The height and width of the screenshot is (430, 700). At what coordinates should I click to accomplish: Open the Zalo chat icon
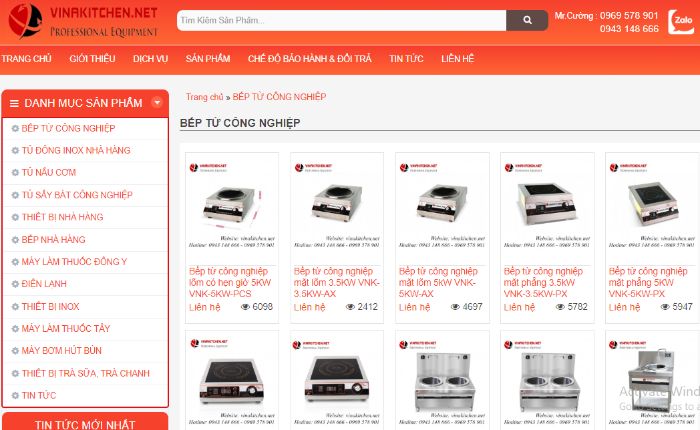(681, 21)
